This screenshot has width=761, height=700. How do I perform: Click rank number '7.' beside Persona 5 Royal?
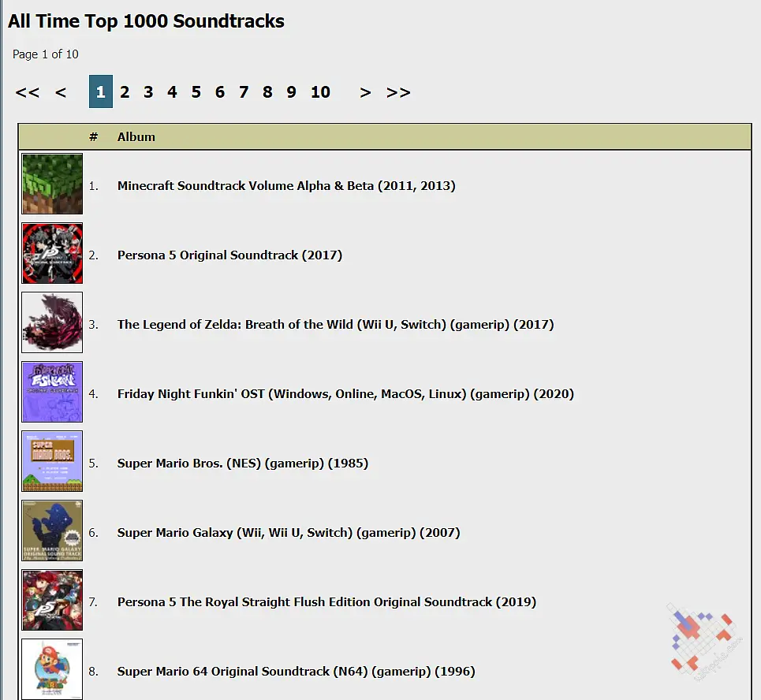(93, 602)
